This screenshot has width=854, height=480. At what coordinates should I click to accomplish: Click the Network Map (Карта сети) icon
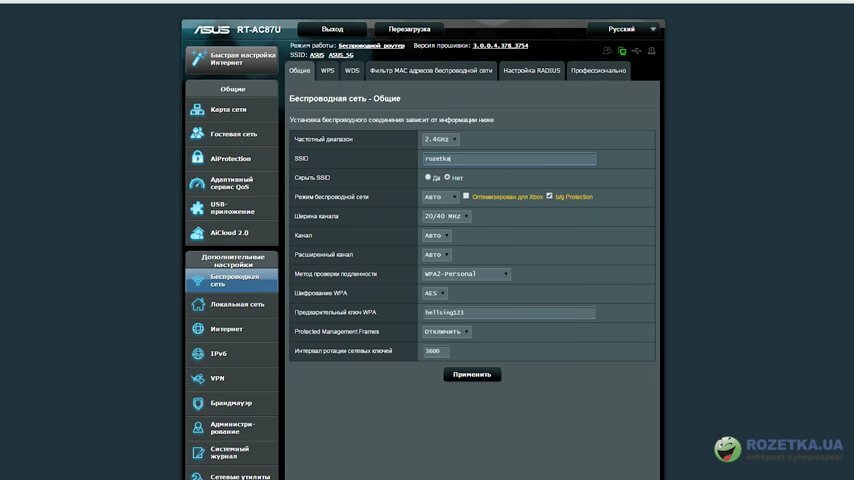[x=197, y=110]
